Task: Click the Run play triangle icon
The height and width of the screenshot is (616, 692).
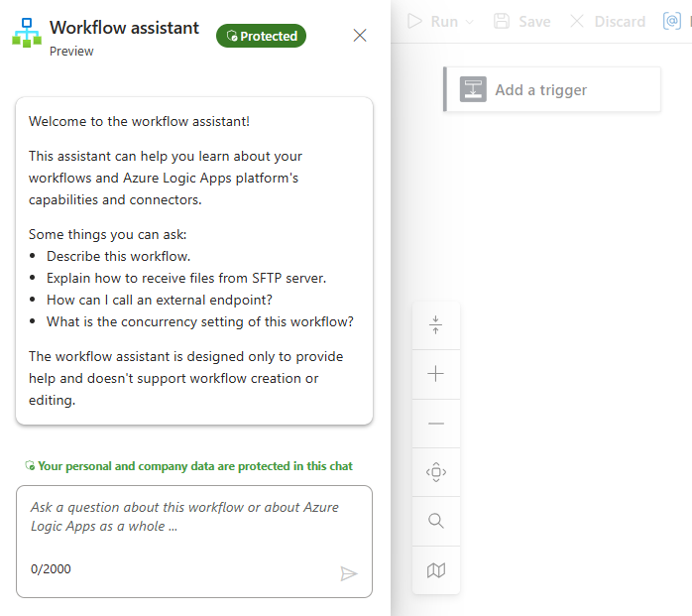Action: pyautogui.click(x=414, y=21)
